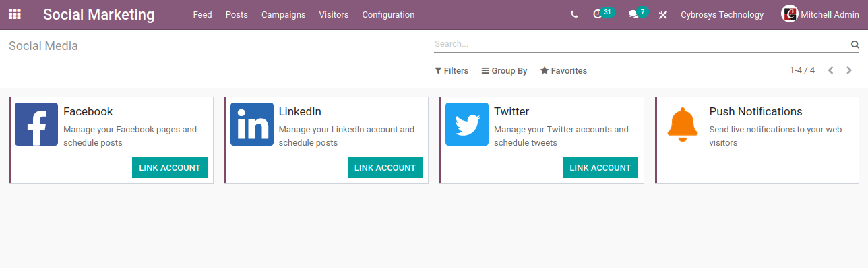Open the Feed menu
Image resolution: width=868 pixels, height=268 pixels.
202,14
